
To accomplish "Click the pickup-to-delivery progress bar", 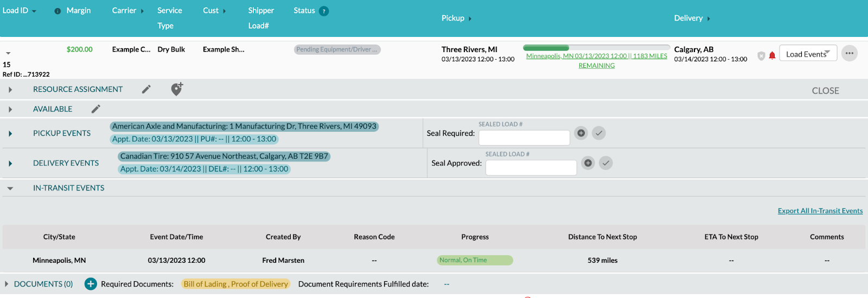I will click(597, 48).
